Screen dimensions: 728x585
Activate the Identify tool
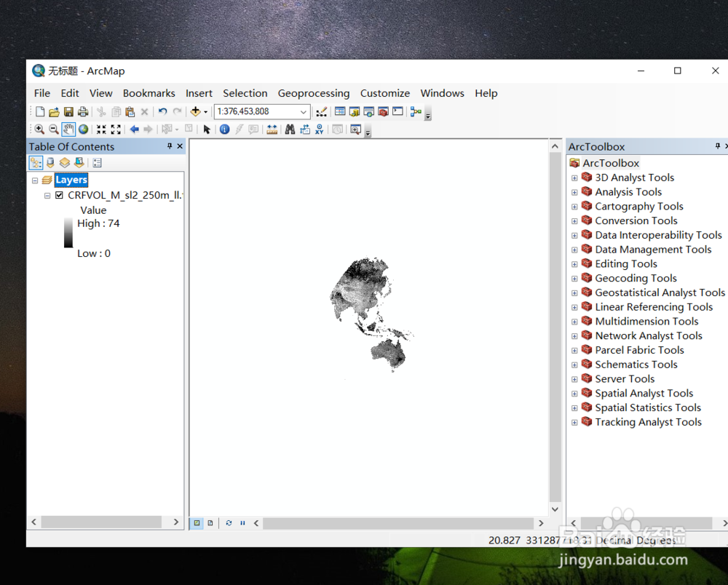[225, 130]
